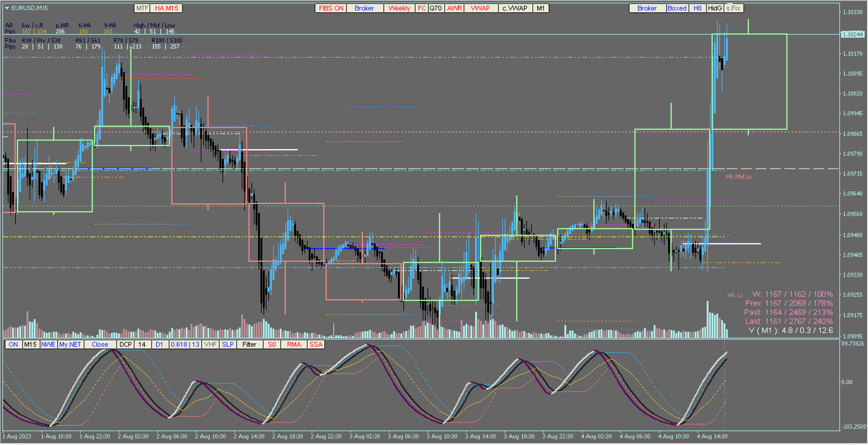Select the H8 timeframe button
The image size is (868, 445).
point(697,8)
